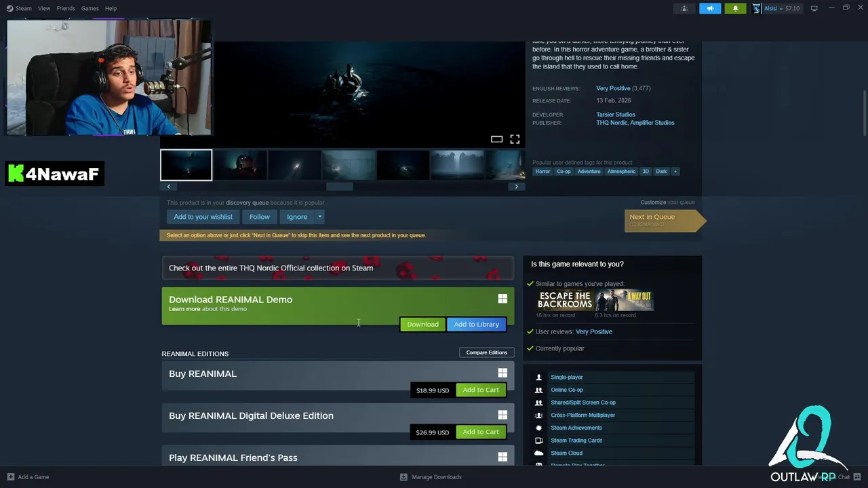Click the green Download demo button

coord(422,324)
